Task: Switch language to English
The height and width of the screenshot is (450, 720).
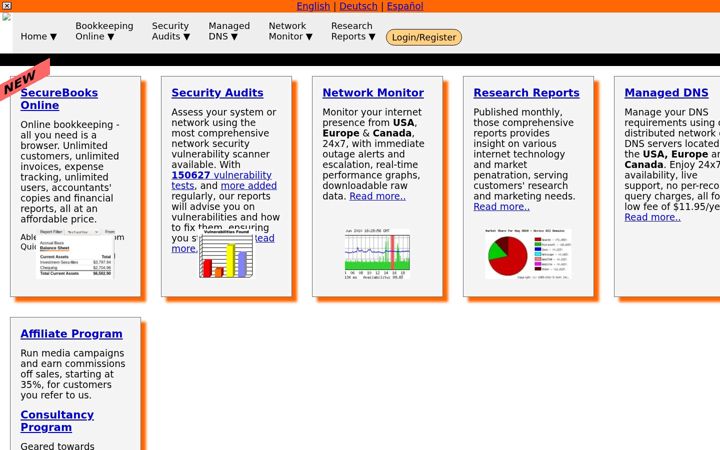Action: coord(313,6)
